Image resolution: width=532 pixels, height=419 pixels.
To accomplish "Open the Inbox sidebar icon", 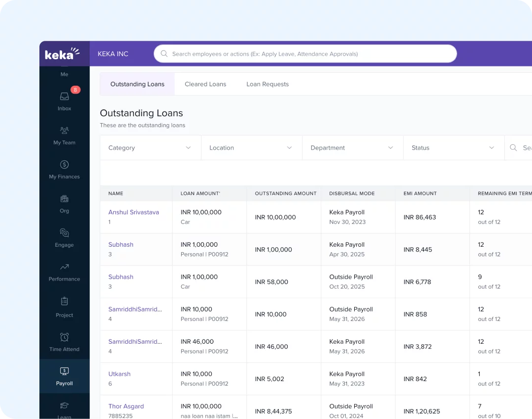I will (64, 97).
